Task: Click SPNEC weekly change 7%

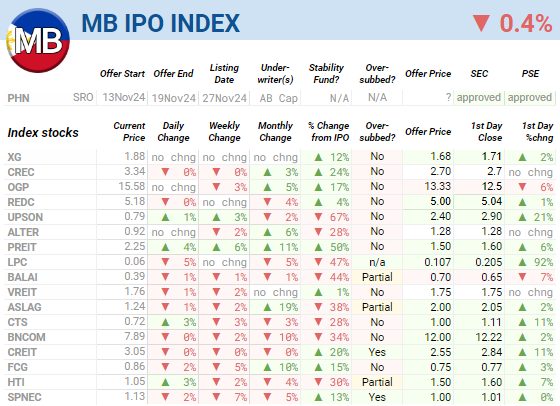Action: coord(224,397)
